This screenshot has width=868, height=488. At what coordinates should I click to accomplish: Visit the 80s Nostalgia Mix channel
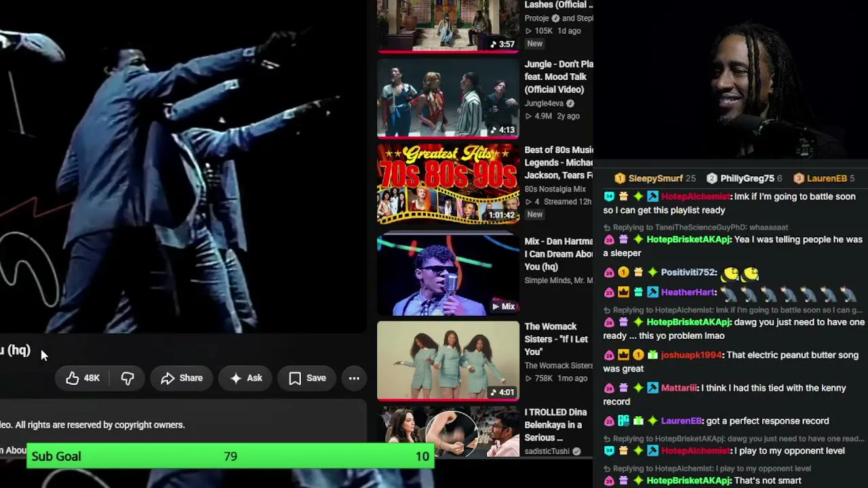coord(555,189)
